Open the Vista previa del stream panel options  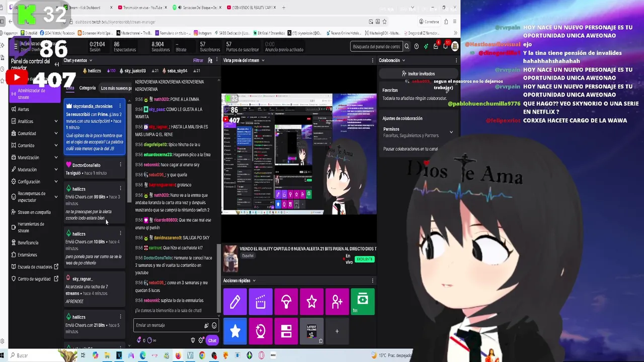coord(373,60)
